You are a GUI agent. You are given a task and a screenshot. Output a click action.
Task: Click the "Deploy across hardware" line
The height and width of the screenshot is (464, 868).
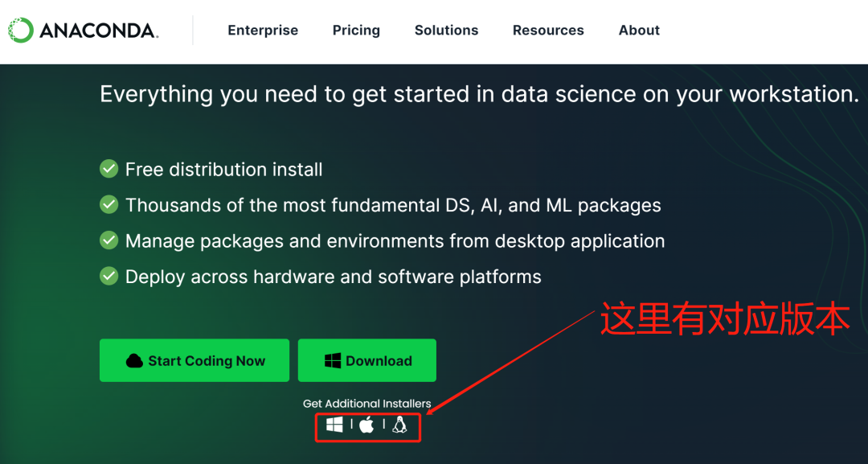334,277
